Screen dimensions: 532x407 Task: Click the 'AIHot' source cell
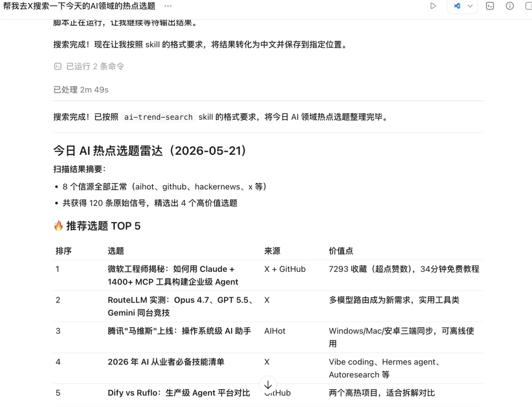pos(275,331)
